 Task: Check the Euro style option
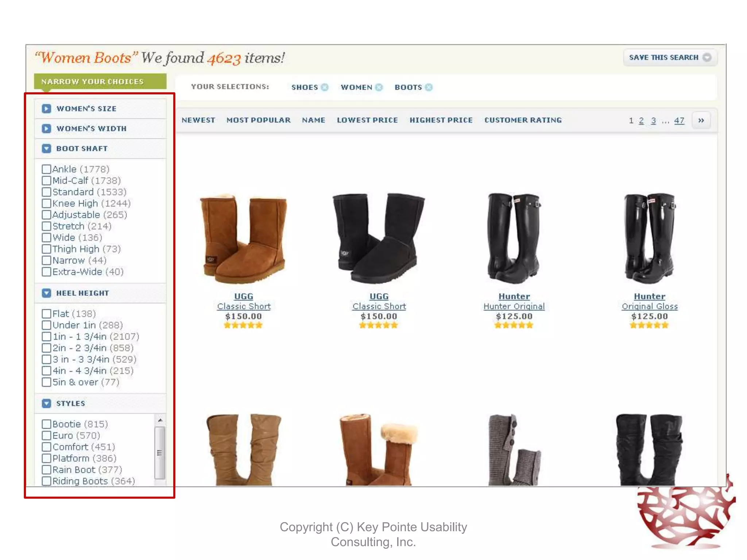click(x=46, y=435)
